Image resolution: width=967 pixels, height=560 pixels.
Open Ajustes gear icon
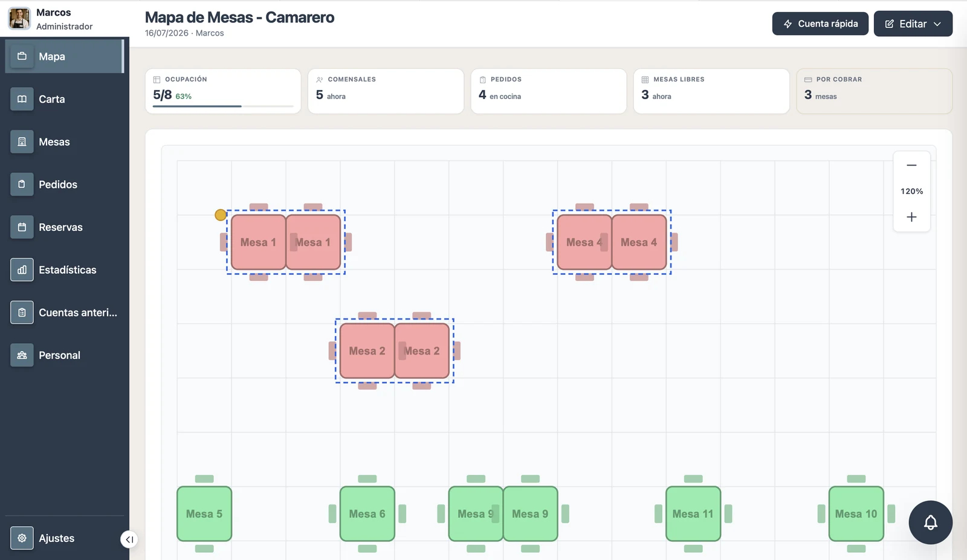click(x=22, y=538)
